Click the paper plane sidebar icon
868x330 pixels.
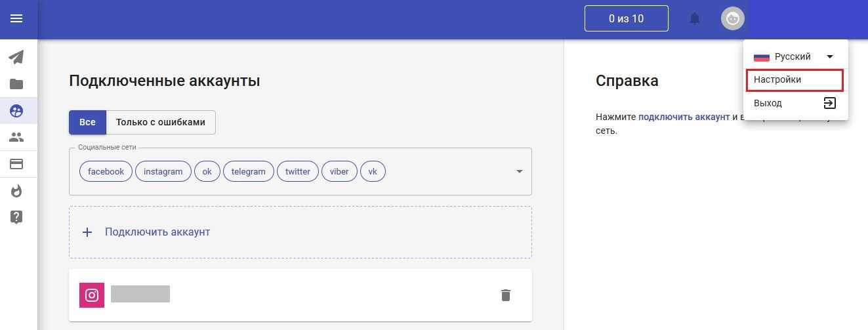16,57
